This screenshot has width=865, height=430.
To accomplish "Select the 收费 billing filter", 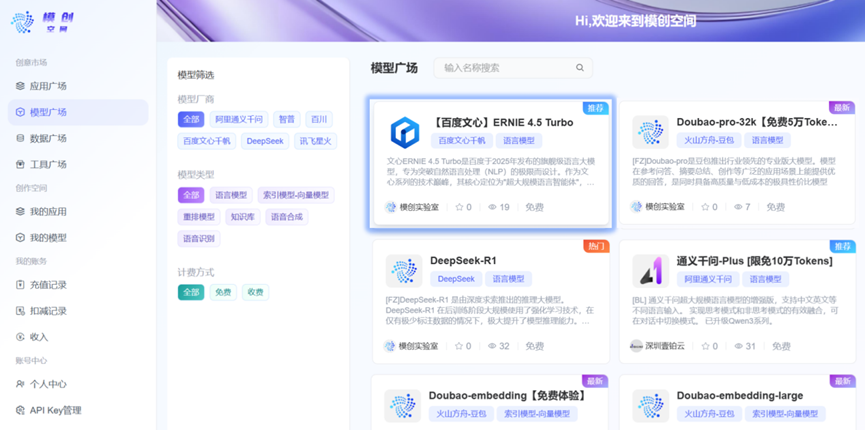I will click(x=255, y=292).
